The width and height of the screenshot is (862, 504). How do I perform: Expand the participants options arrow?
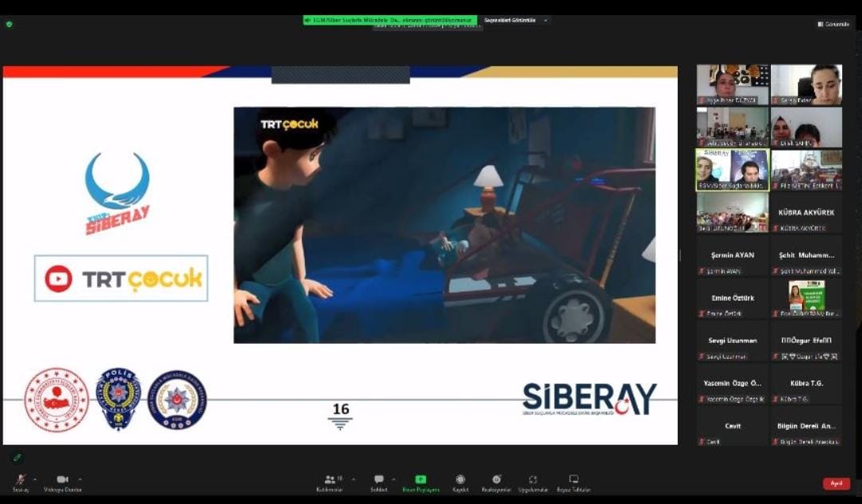point(353,479)
